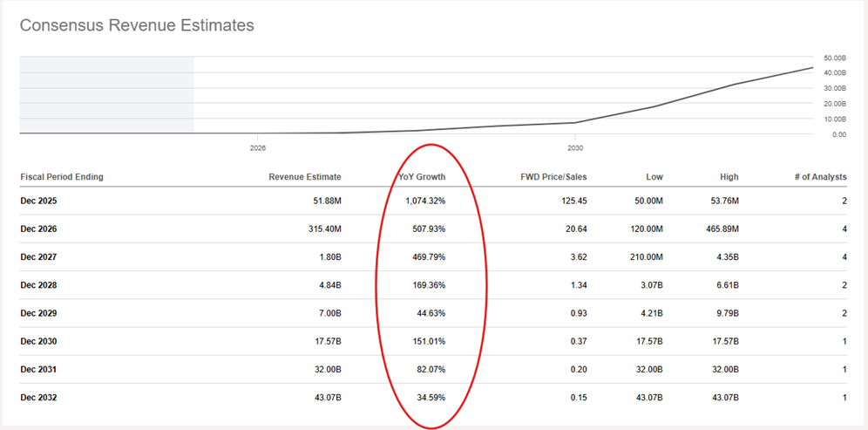Click the Dec 2027 row label

pyautogui.click(x=39, y=257)
